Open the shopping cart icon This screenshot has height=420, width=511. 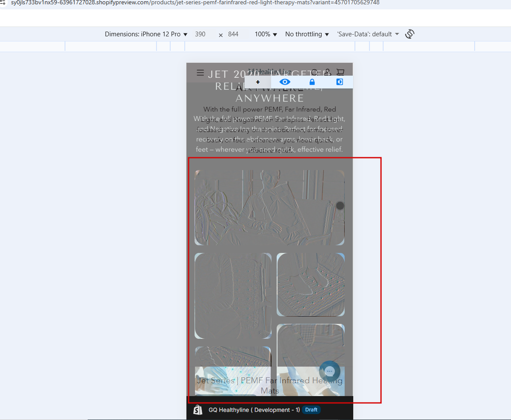click(340, 72)
